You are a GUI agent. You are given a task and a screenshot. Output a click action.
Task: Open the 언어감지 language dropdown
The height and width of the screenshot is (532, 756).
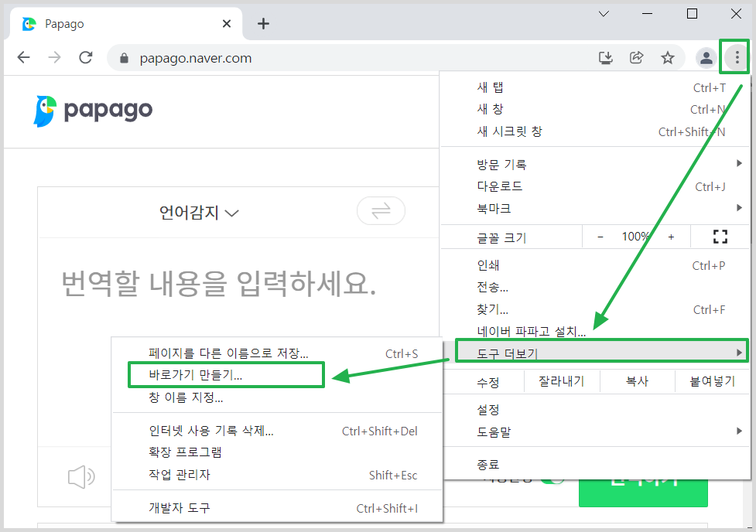(x=199, y=213)
